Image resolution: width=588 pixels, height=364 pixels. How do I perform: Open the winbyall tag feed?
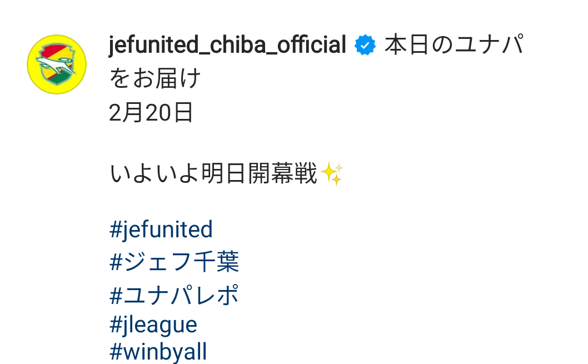coord(158,352)
